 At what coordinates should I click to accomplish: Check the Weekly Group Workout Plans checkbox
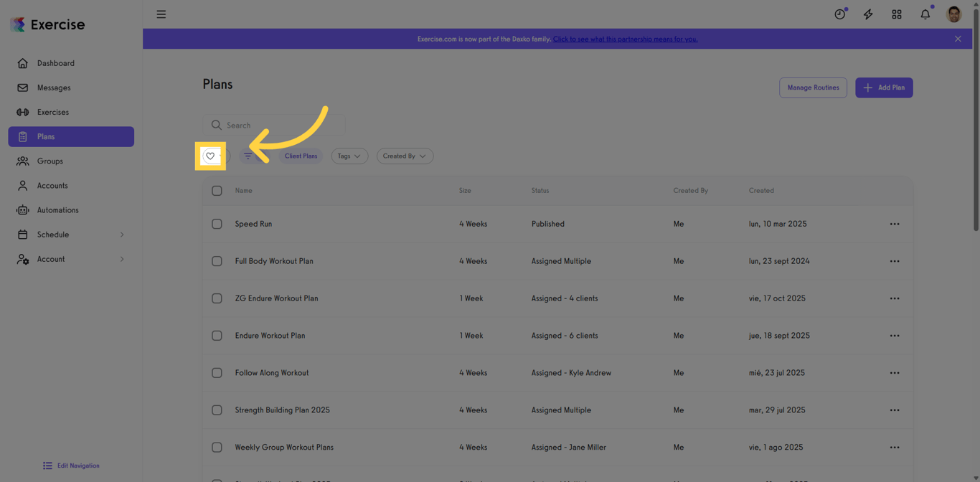[x=217, y=448]
